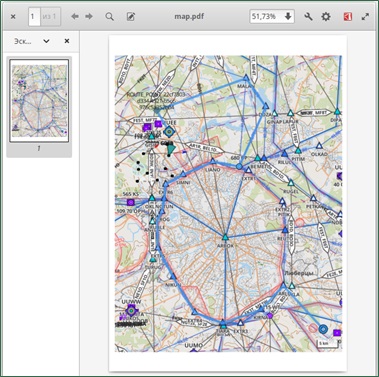Click the LIANO waypoint triangle

pos(213,161)
